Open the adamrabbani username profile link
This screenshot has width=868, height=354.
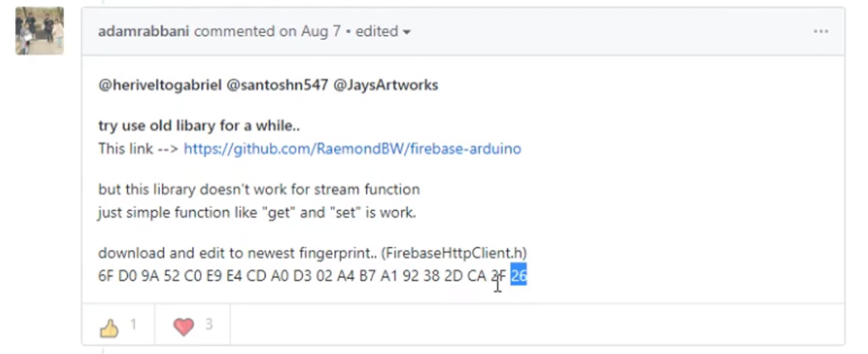[143, 31]
